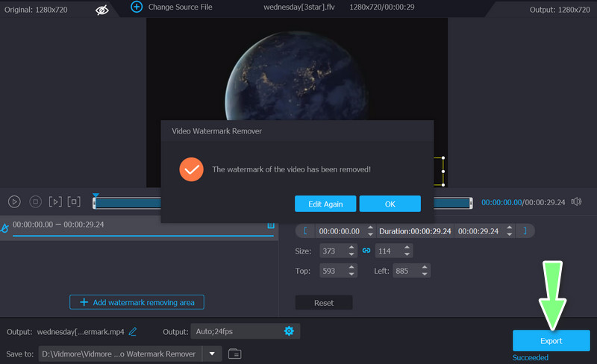Screen dimensions: 597x364
Task: Click the Edit Again button
Action: [325, 204]
